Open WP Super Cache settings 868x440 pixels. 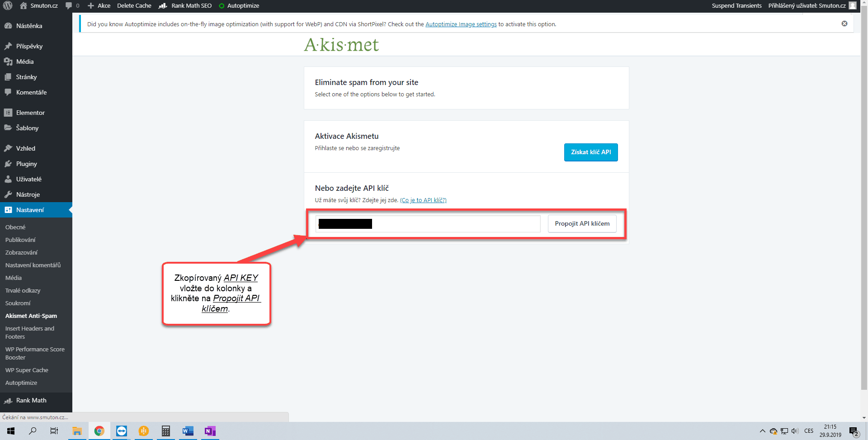(27, 370)
